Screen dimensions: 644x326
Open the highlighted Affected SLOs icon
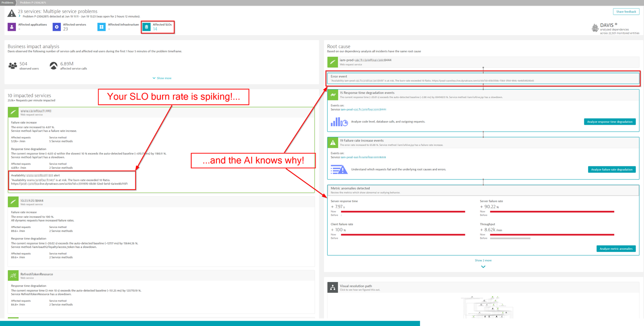tap(147, 27)
